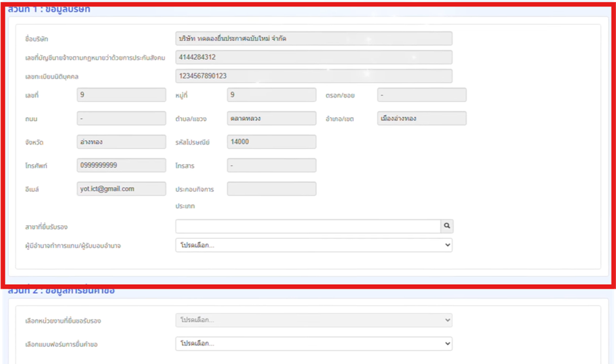The width and height of the screenshot is (616, 364).
Task: Select the หมู่ที่ field
Action: coord(271,95)
